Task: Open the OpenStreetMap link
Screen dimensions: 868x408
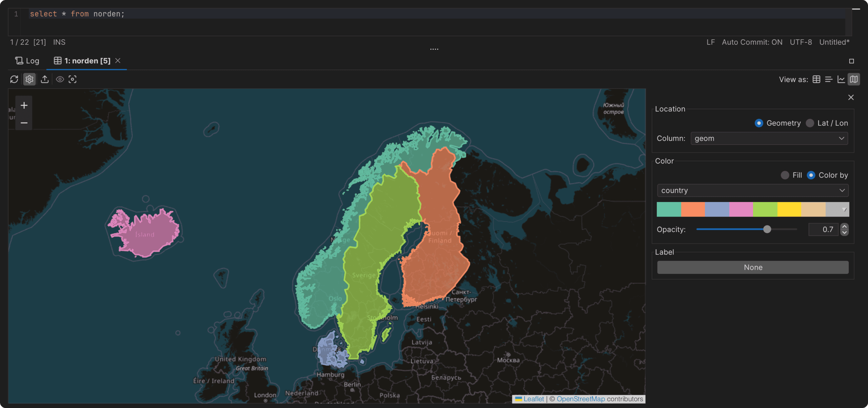Action: (x=580, y=399)
